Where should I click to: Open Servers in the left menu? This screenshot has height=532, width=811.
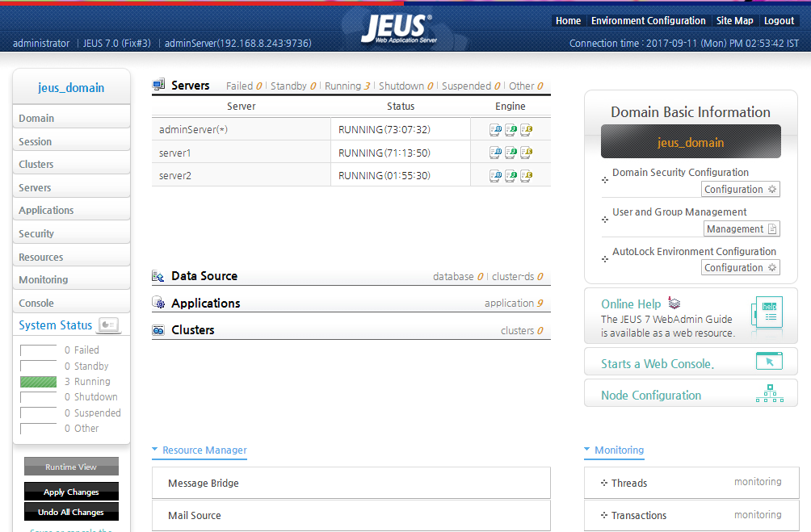tap(71, 187)
